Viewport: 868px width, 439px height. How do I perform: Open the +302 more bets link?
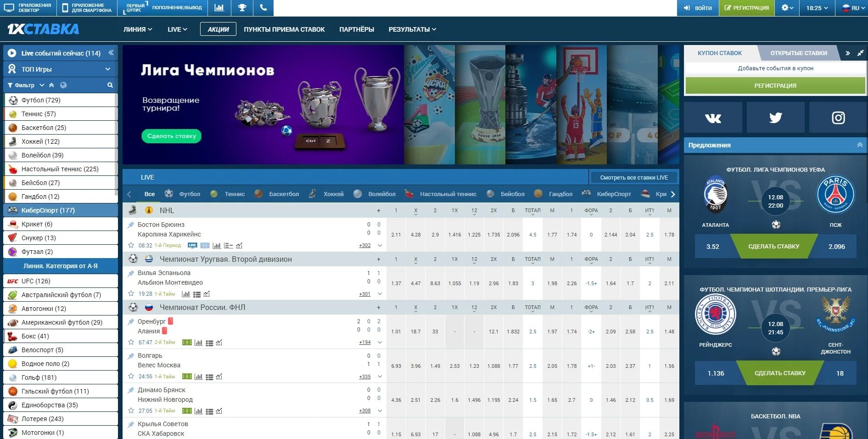click(x=364, y=246)
